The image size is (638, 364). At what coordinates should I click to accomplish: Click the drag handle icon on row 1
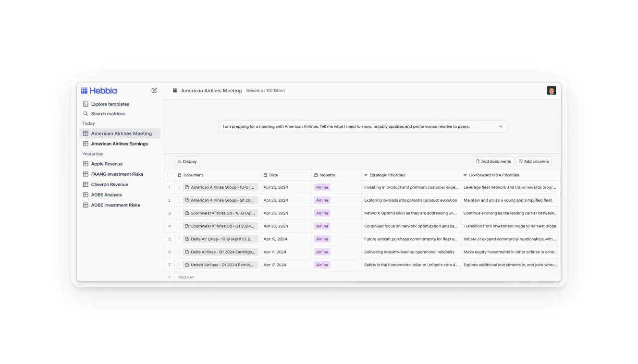point(179,187)
